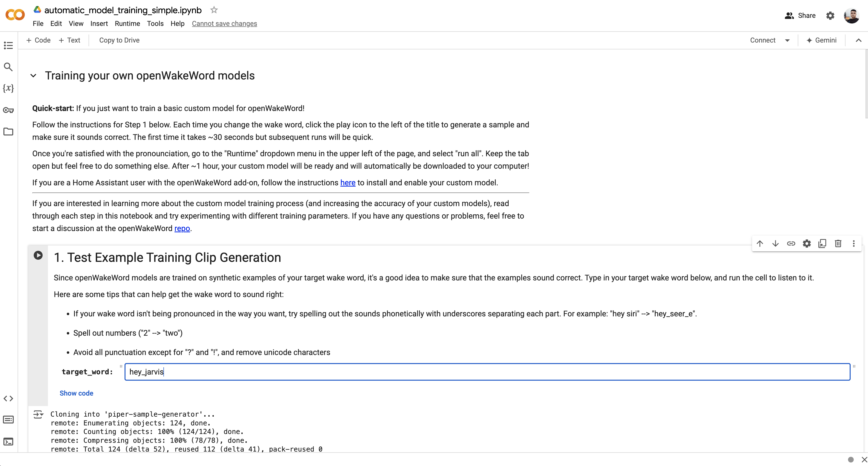Open the cell's more options menu
868x466 pixels.
coord(854,244)
